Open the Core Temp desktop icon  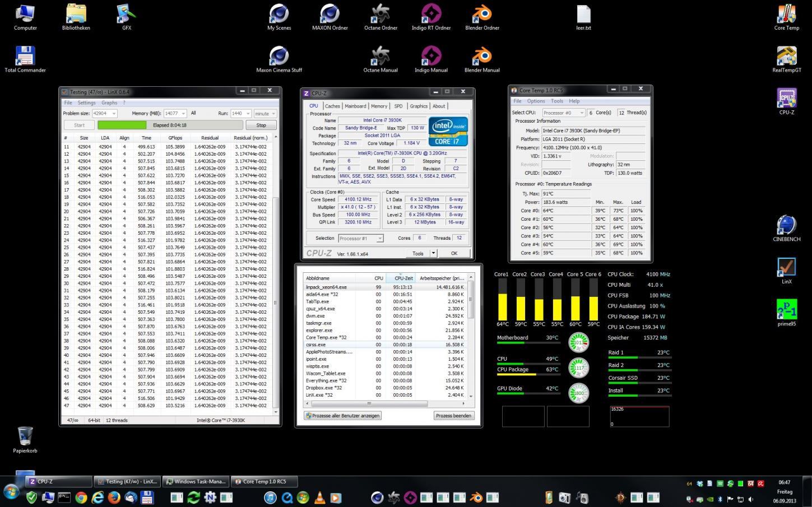click(x=786, y=17)
